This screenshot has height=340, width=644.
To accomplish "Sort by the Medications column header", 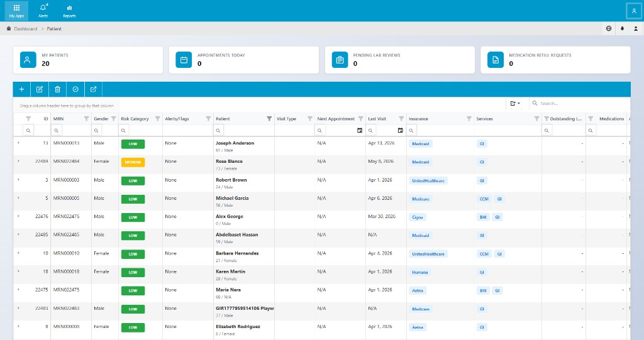I will pyautogui.click(x=611, y=119).
